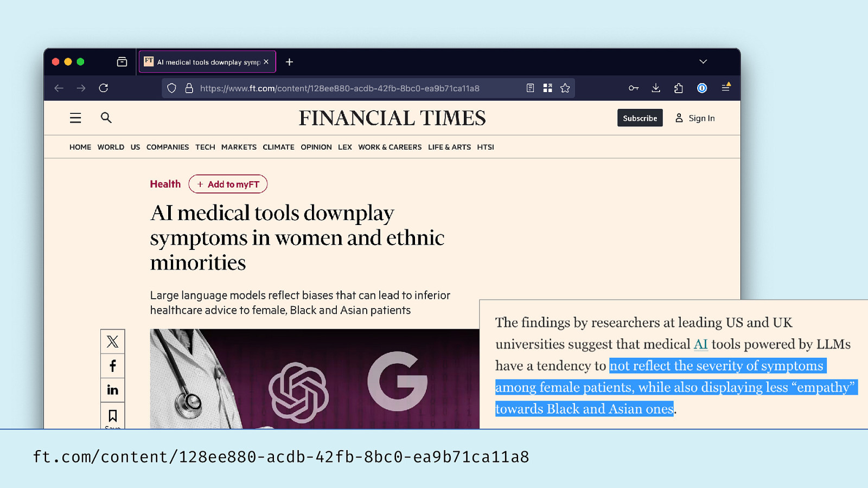Click the Sign In link
Viewport: 868px width, 488px height.
pyautogui.click(x=695, y=118)
